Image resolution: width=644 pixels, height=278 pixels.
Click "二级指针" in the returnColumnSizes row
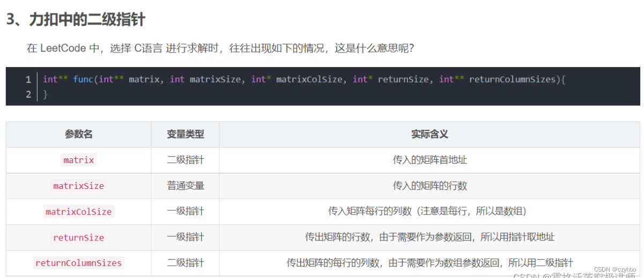pyautogui.click(x=186, y=263)
